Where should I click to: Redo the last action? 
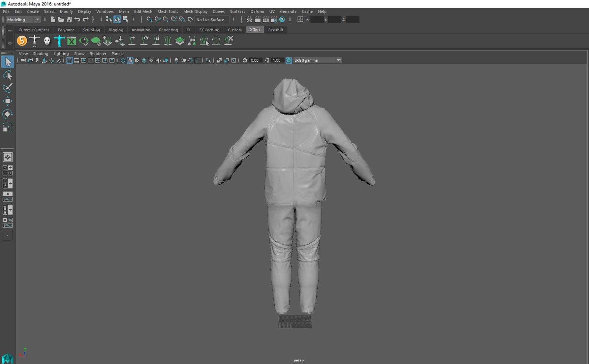click(86, 20)
